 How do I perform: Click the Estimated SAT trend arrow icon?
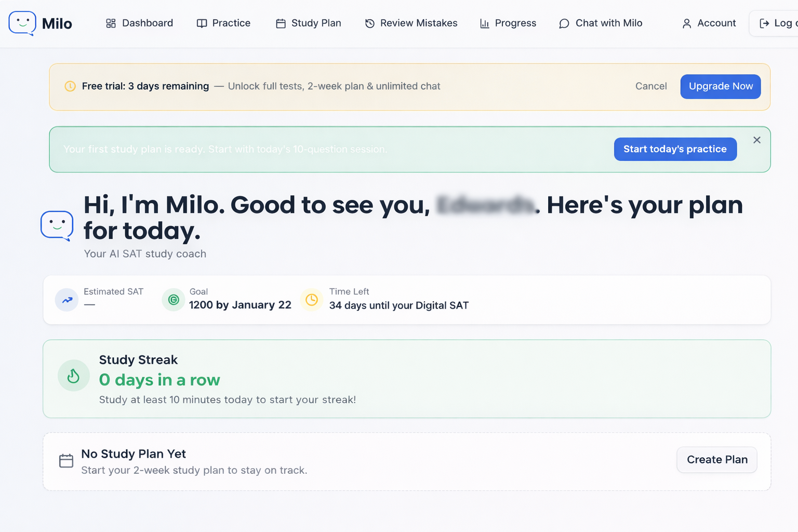coord(67,300)
